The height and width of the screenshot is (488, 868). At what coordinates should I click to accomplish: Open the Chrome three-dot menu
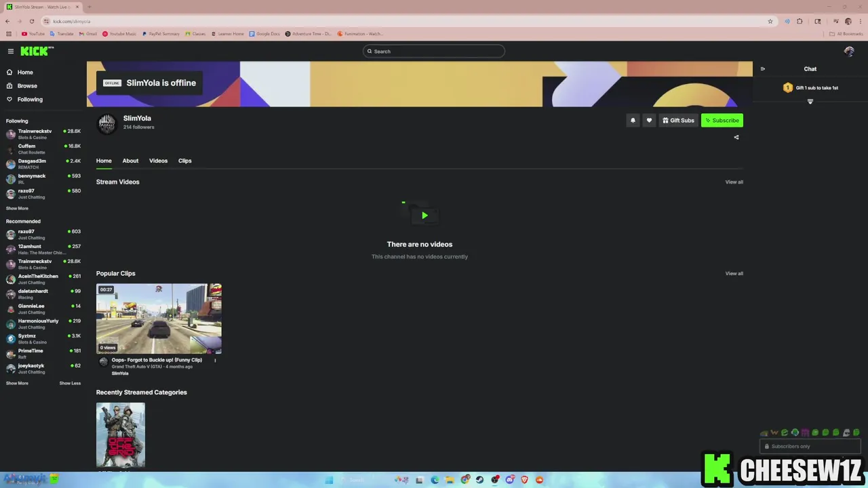pyautogui.click(x=860, y=21)
